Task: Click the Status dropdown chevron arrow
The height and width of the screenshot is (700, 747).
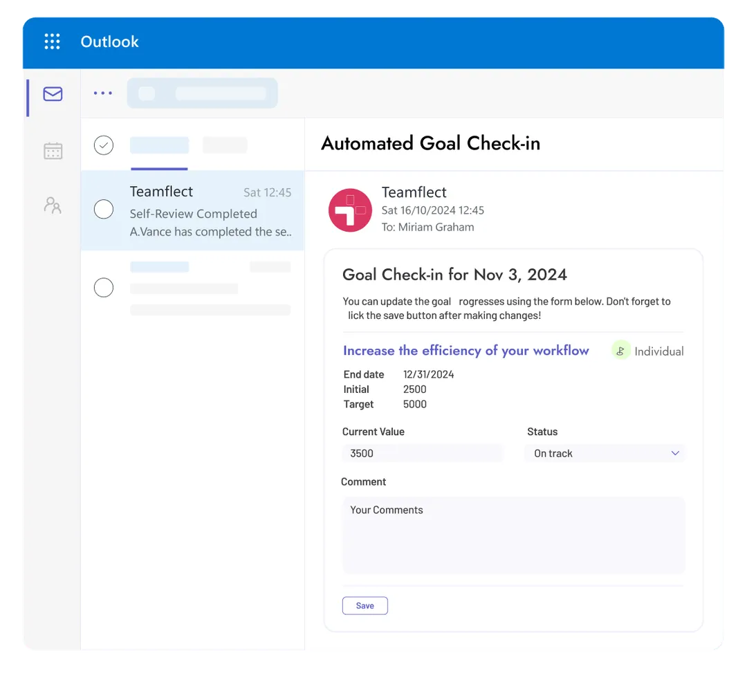Action: click(x=675, y=453)
